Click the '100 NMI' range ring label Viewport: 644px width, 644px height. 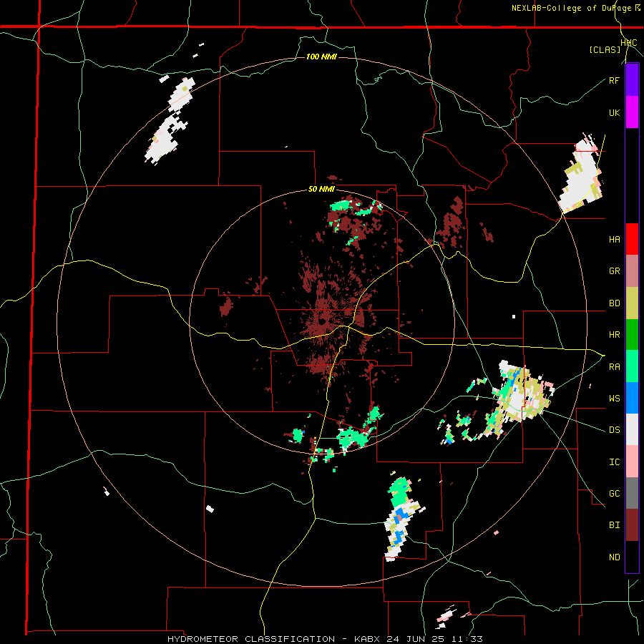321,57
